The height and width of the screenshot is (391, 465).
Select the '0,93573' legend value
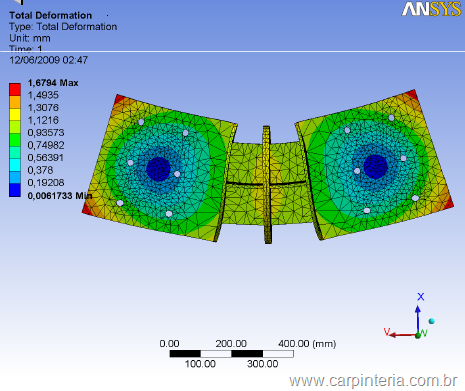tap(46, 133)
